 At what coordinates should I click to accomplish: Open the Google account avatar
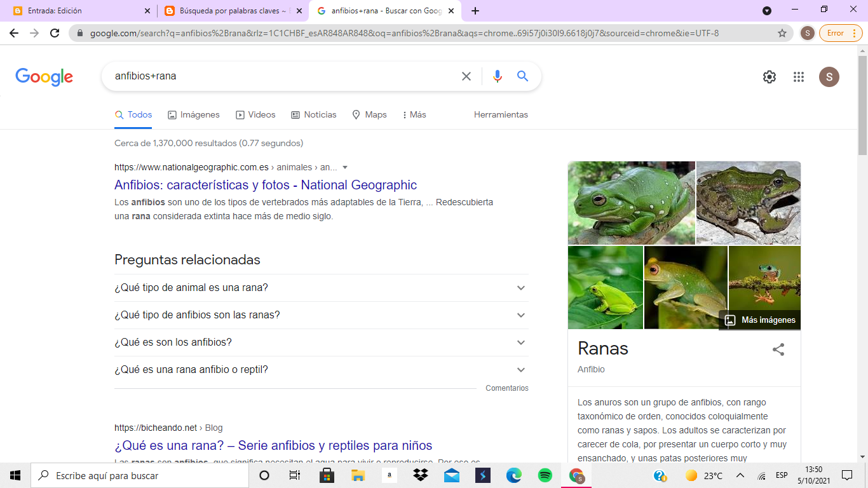point(829,77)
